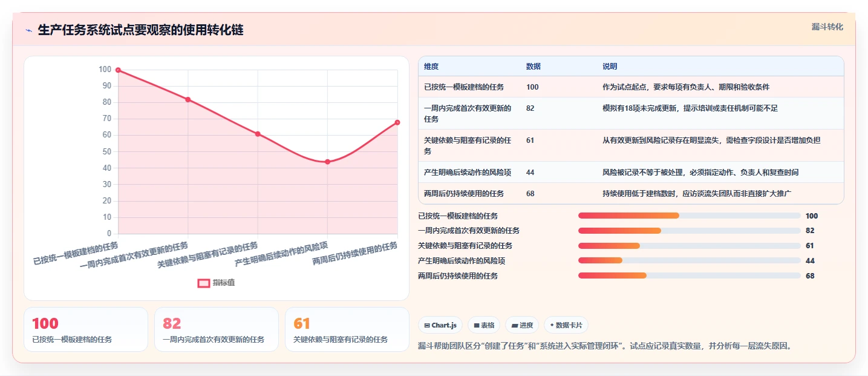Click the 数据 column header

tap(534, 67)
